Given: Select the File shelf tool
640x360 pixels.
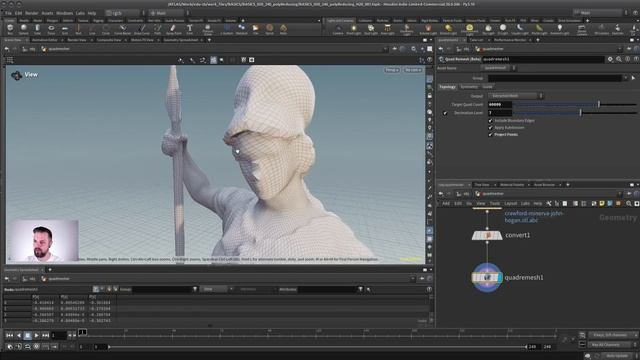Looking at the screenshot, I should tap(256, 29).
